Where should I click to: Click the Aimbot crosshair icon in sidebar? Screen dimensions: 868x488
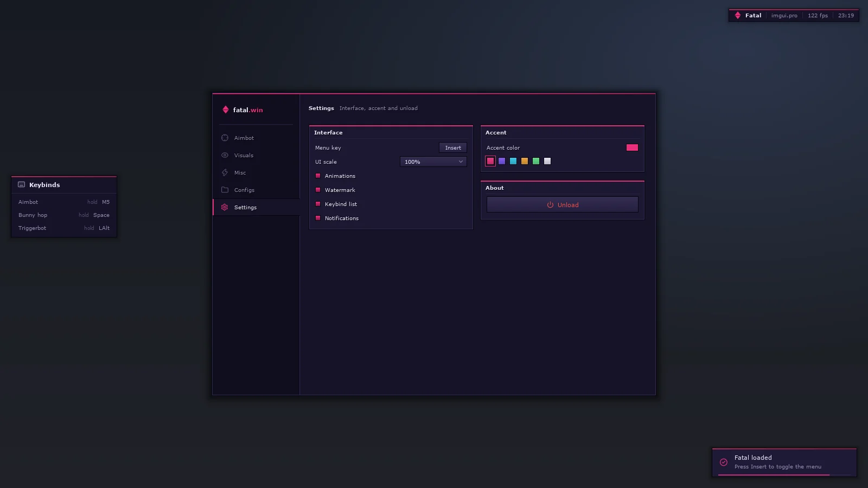(x=225, y=138)
